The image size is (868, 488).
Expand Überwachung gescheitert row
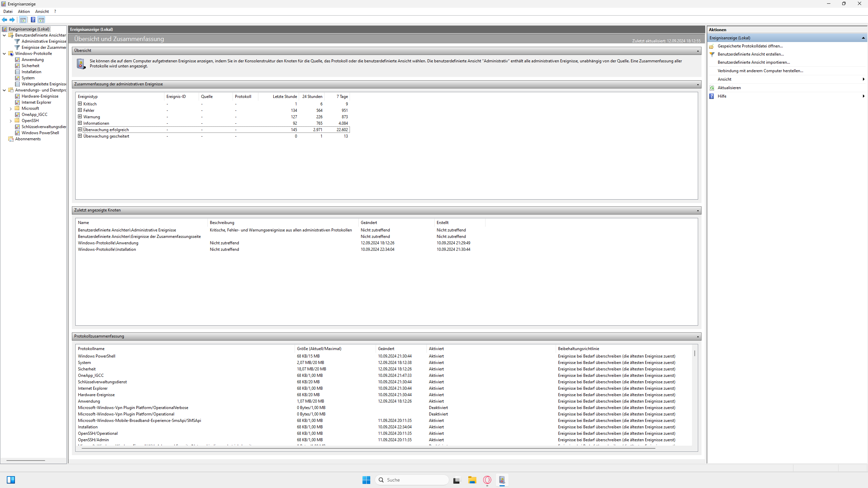point(80,136)
